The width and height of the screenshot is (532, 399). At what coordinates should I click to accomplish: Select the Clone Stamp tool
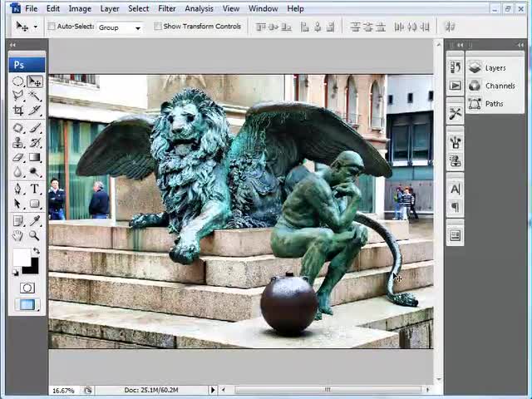[18, 143]
